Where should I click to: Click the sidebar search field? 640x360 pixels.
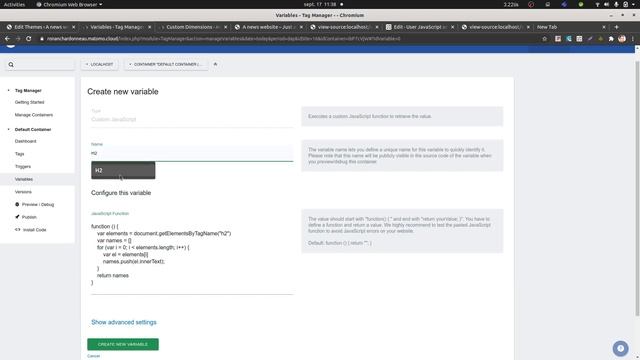click(40, 64)
